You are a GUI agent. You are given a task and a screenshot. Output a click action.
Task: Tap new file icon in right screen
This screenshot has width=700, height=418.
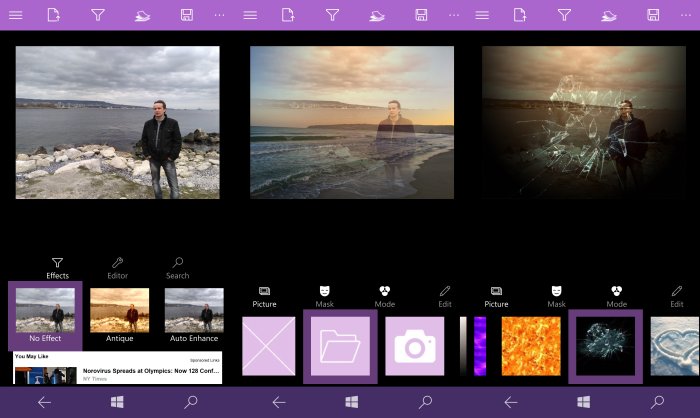[x=520, y=15]
